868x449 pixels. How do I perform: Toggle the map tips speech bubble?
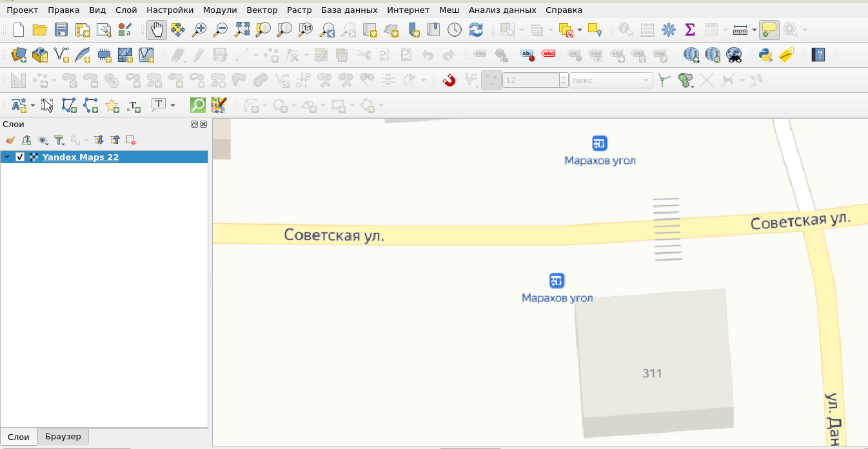click(x=768, y=30)
